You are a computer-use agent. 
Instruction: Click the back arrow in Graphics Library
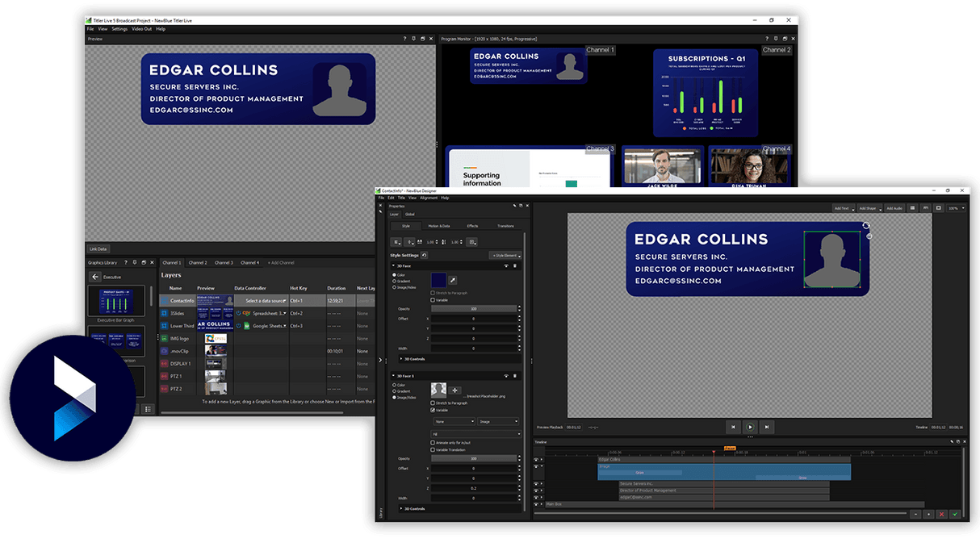pos(95,277)
